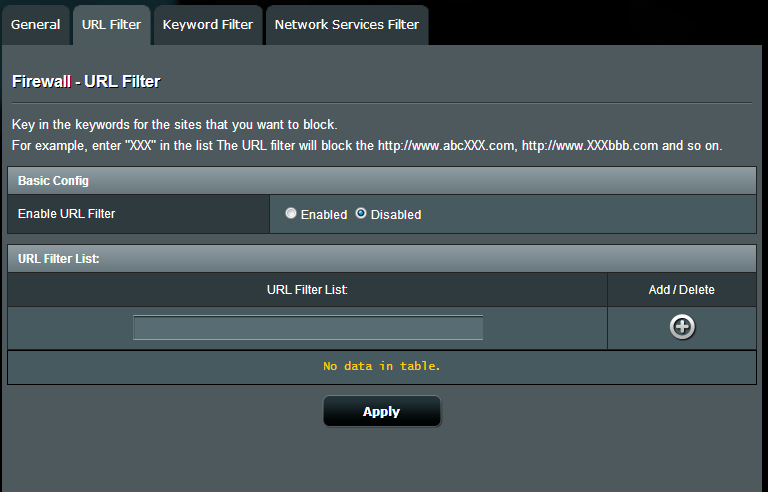Click the "Add / Delete" column header
Image resolution: width=768 pixels, height=492 pixels.
681,290
